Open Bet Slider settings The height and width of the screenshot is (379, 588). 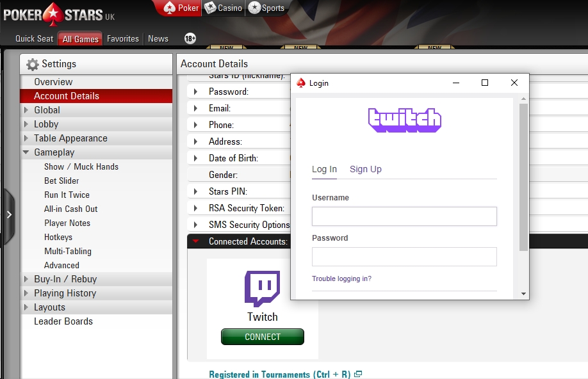point(61,181)
